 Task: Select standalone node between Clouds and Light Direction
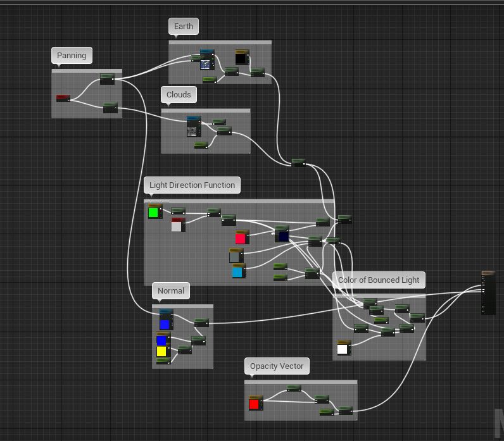click(298, 163)
